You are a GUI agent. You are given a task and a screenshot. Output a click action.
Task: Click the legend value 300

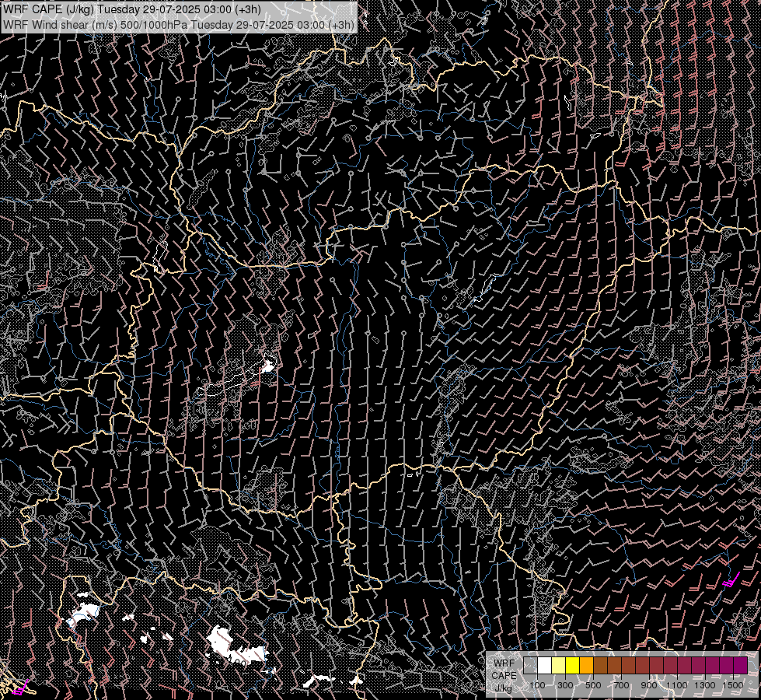[x=565, y=685]
